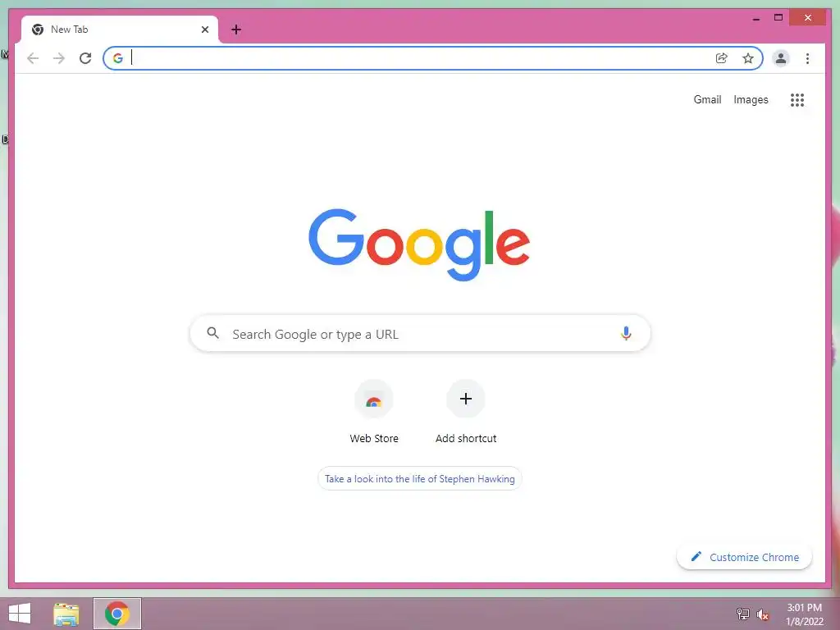Click the Chrome taskbar icon
Viewport: 840px width, 630px height.
(x=117, y=614)
